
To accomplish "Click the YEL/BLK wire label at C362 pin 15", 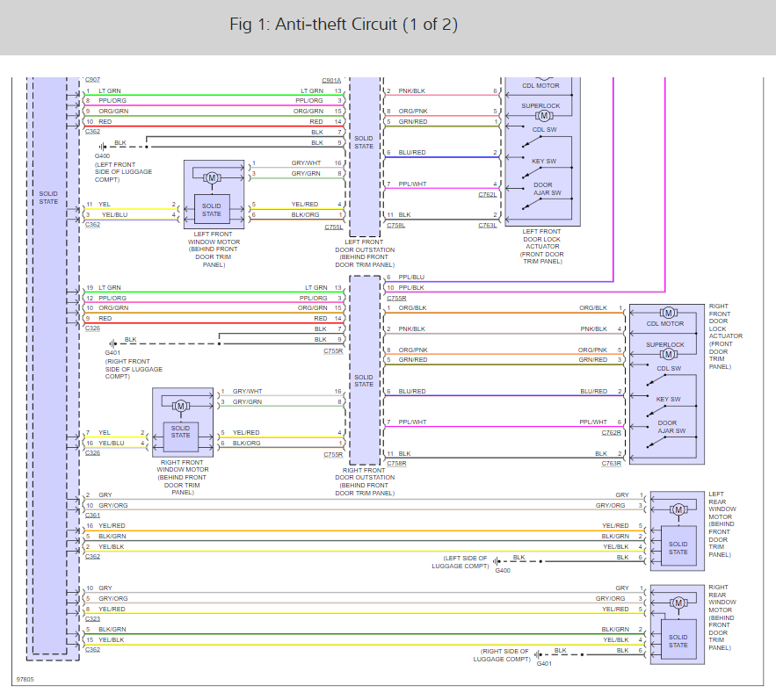I will click(112, 639).
